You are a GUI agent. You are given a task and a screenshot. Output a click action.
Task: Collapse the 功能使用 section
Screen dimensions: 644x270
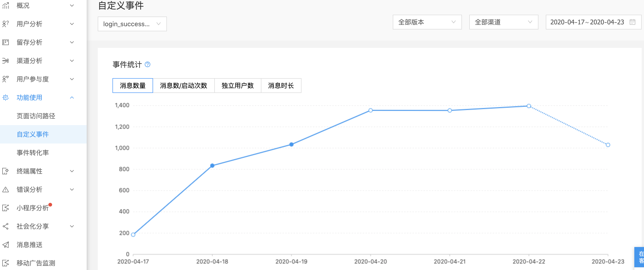[x=72, y=98]
